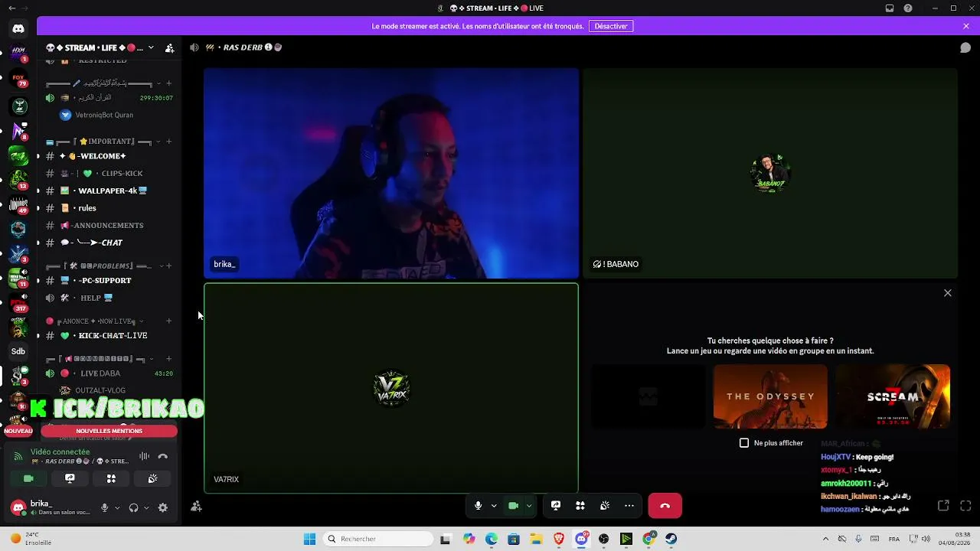
Task: Open OBS Studio from the taskbar
Action: (604, 539)
